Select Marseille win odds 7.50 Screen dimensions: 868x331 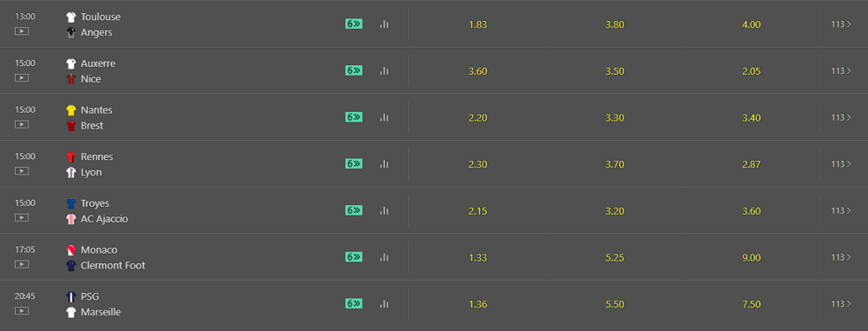point(752,304)
